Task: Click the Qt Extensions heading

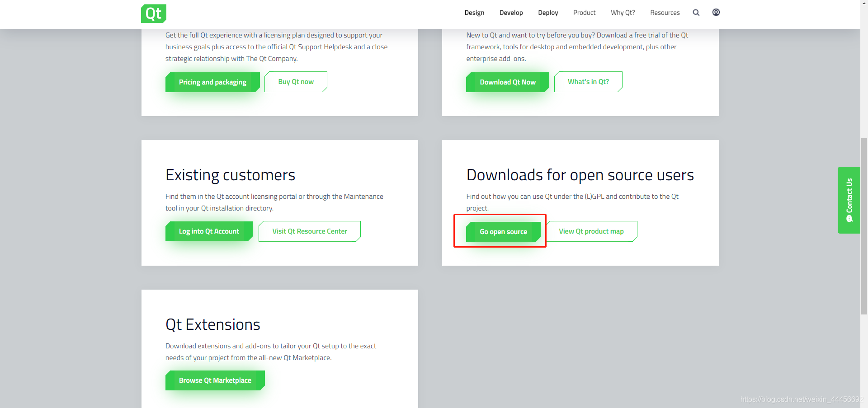Action: coord(213,324)
